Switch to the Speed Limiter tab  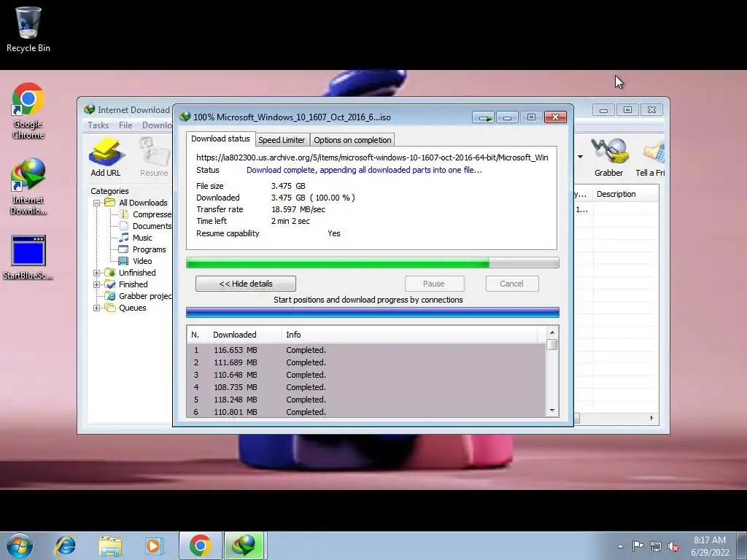(282, 140)
